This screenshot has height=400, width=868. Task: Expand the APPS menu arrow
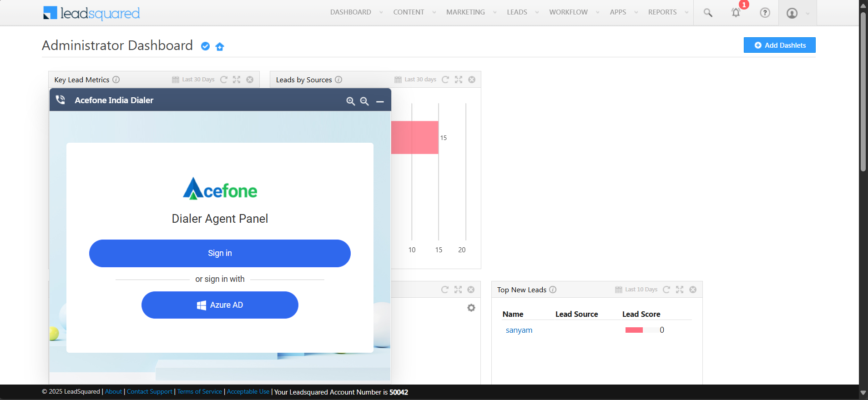(636, 13)
